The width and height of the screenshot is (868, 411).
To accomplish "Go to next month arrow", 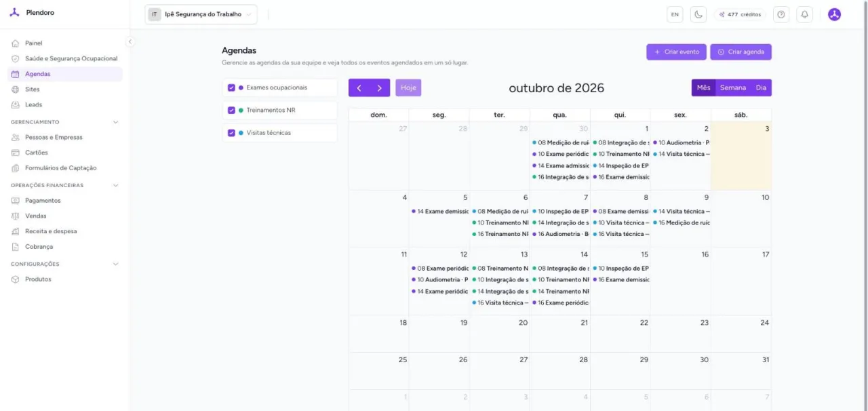I will coord(380,88).
